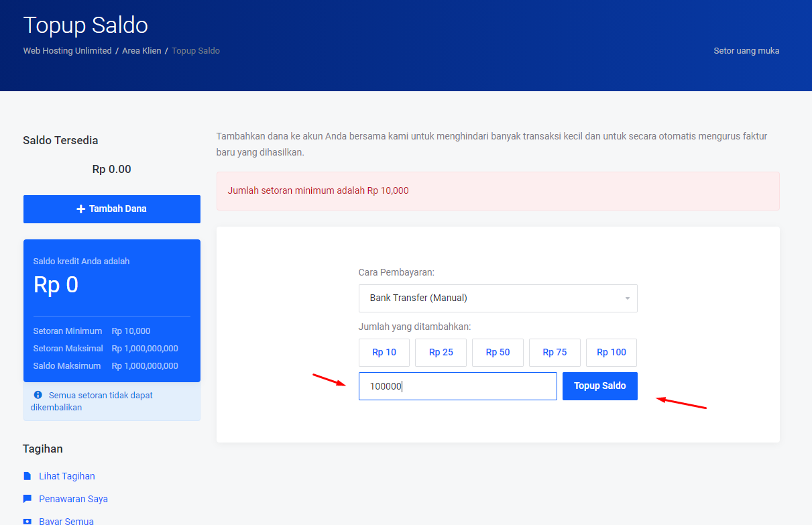Go to Web Hosting Unlimited breadcrumb
812x525 pixels.
pyautogui.click(x=67, y=51)
